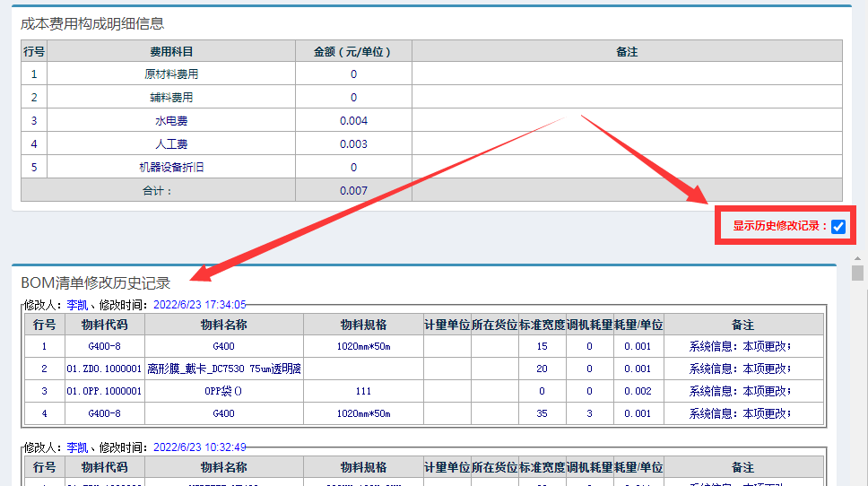The height and width of the screenshot is (486, 868).
Task: Select the 机器设备折旧 cost item
Action: coord(170,167)
